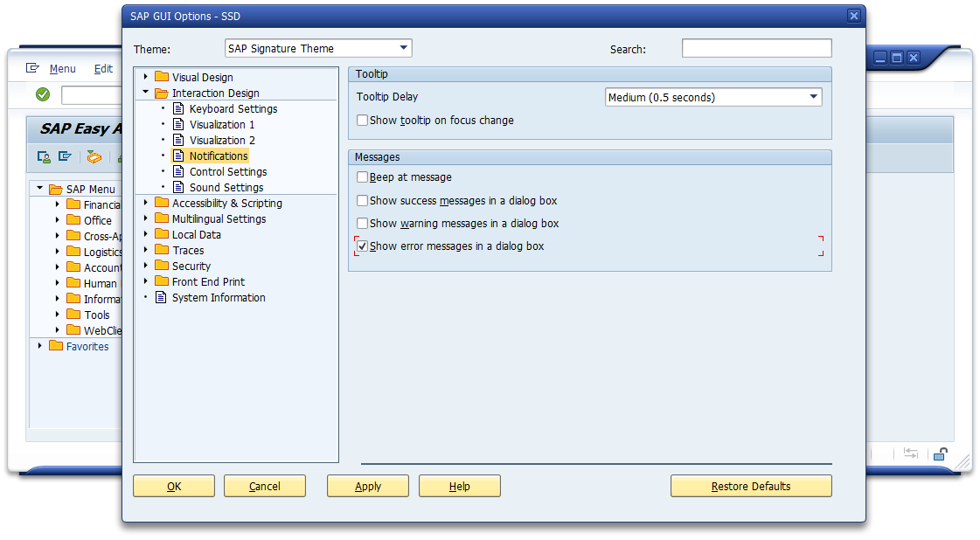
Task: Click the Logistics folder label in SAP tree
Action: click(x=102, y=252)
